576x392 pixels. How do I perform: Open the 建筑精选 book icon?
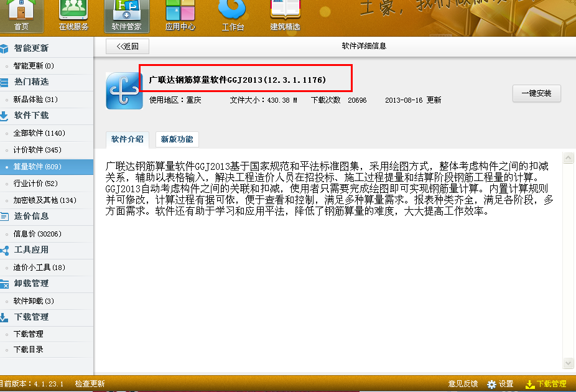[285, 16]
